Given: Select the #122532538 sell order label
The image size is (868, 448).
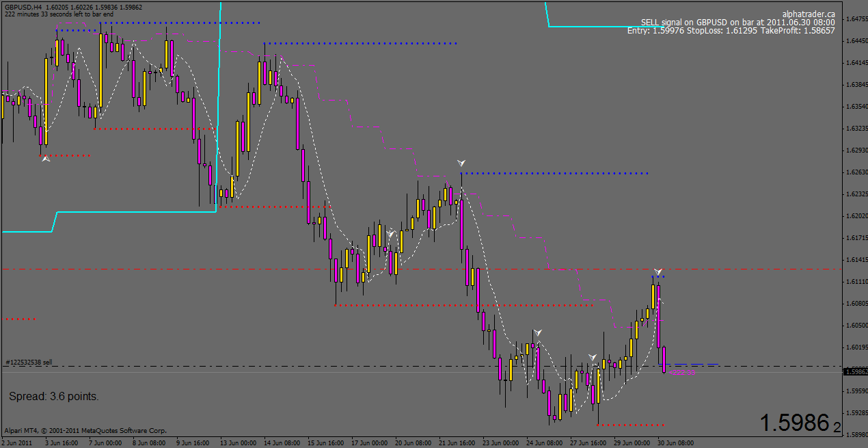Looking at the screenshot, I should (x=29, y=362).
